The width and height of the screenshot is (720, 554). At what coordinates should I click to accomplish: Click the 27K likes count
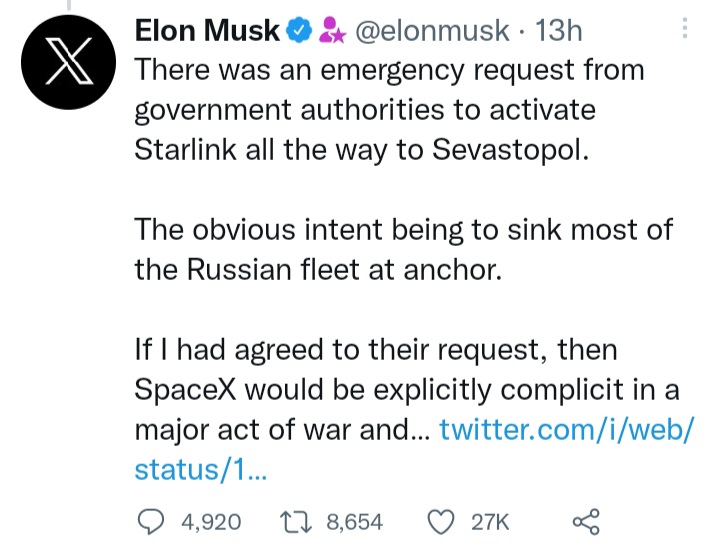click(x=489, y=521)
